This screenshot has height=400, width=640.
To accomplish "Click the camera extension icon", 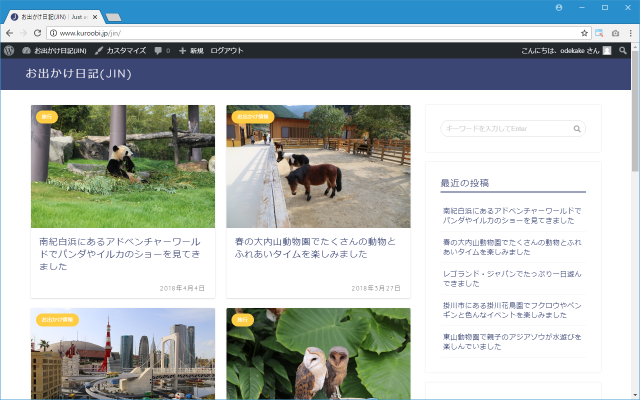I will [616, 33].
